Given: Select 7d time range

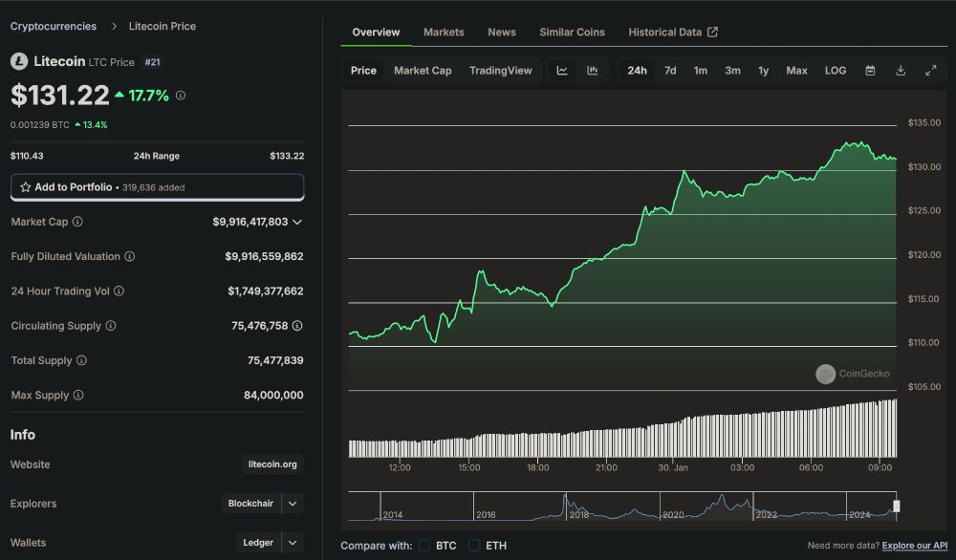Looking at the screenshot, I should pyautogui.click(x=670, y=71).
